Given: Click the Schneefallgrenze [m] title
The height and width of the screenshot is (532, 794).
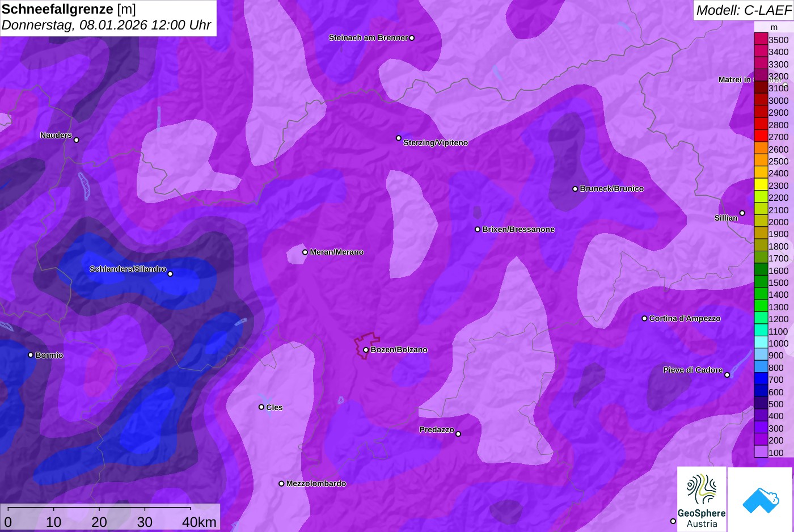Looking at the screenshot, I should tap(69, 9).
